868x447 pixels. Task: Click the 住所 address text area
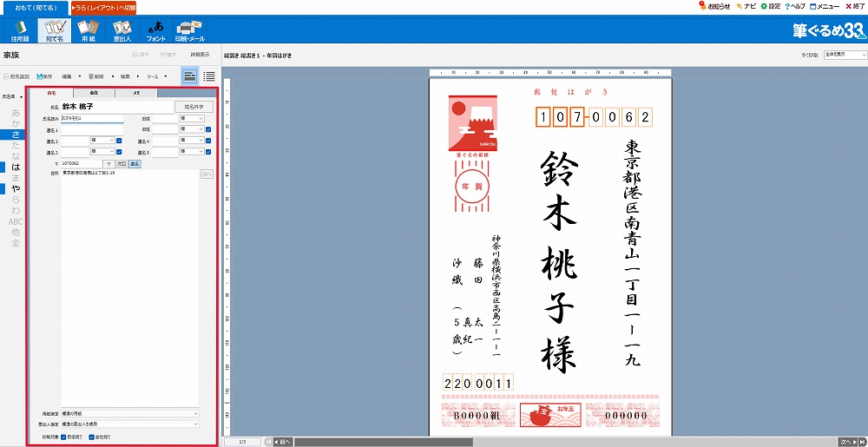click(130, 287)
